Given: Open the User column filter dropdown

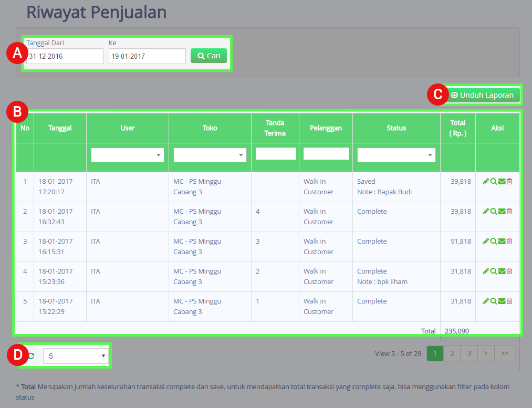Looking at the screenshot, I should tap(127, 155).
